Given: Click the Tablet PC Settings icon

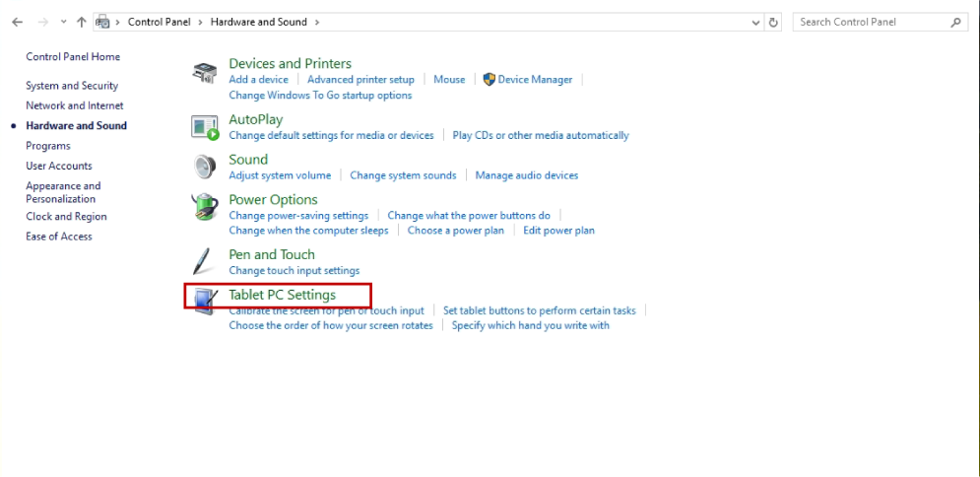Looking at the screenshot, I should (x=205, y=301).
